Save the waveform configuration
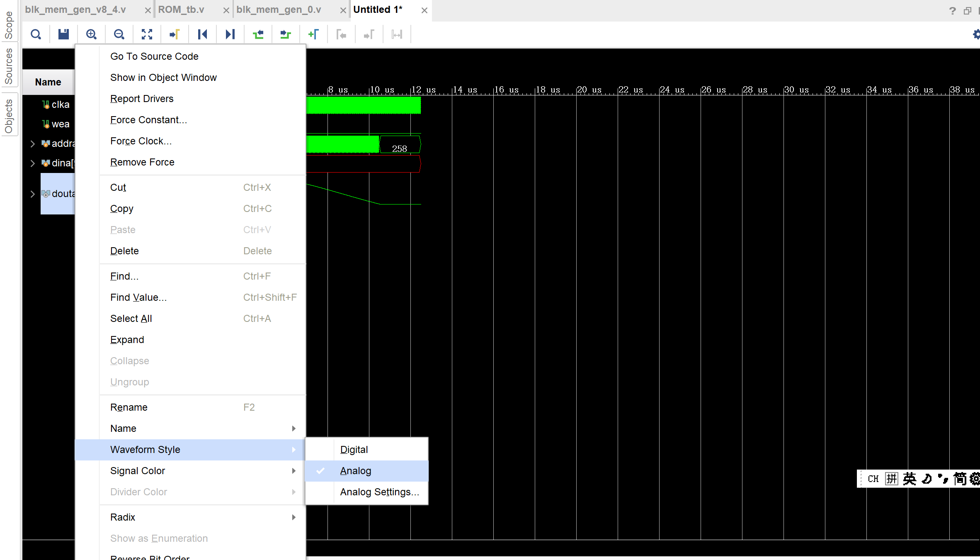 pos(63,34)
